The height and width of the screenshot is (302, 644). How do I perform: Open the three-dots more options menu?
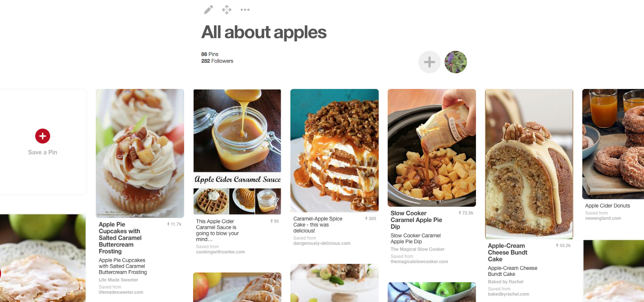pyautogui.click(x=245, y=10)
